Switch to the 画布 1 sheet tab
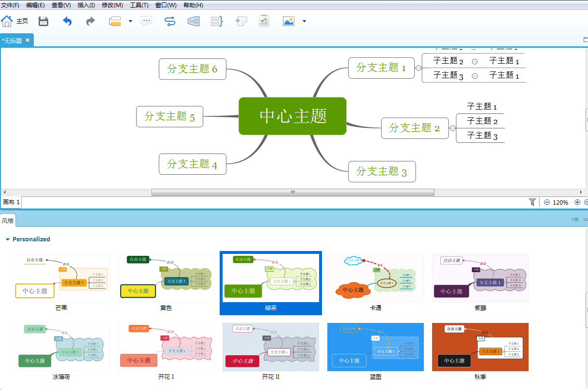The image size is (588, 390). (x=11, y=202)
